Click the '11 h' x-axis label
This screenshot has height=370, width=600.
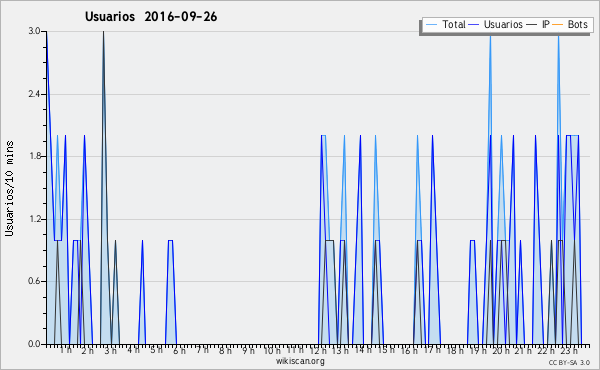pyautogui.click(x=295, y=350)
